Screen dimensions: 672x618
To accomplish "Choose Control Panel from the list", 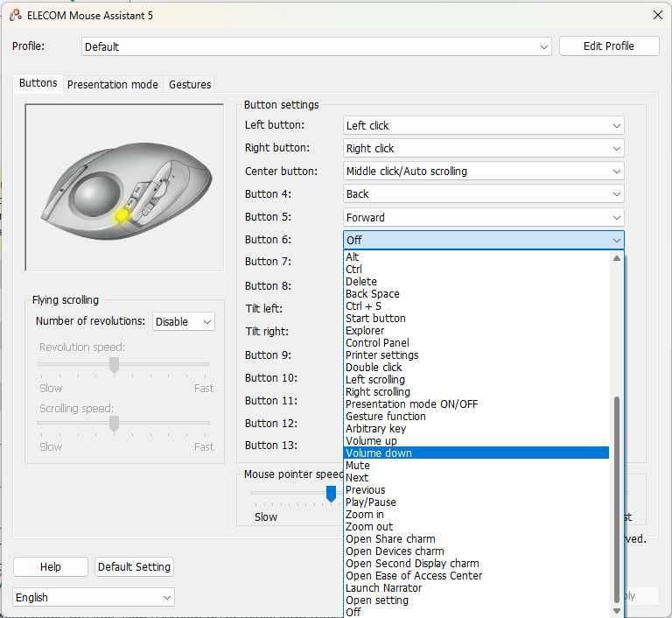I will (477, 342).
